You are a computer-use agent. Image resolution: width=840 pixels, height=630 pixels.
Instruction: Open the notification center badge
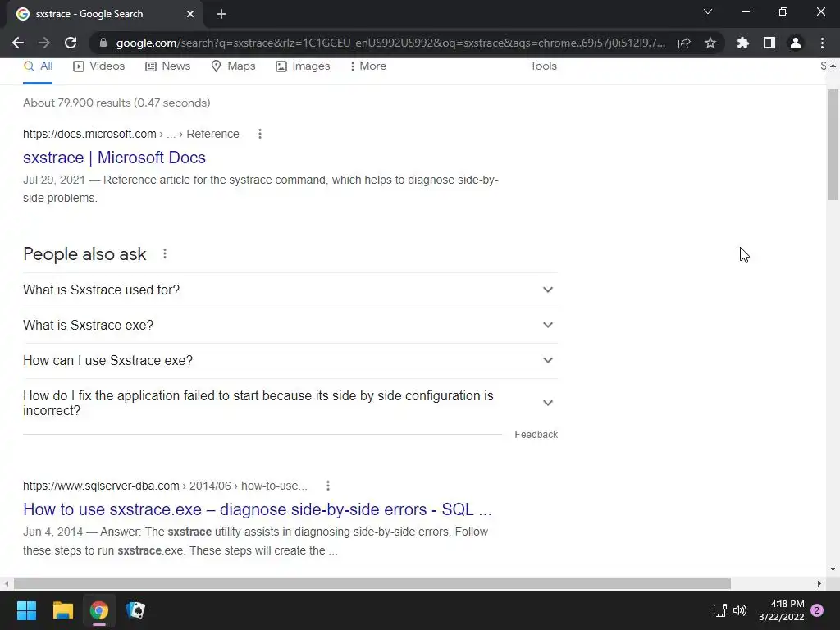817,610
